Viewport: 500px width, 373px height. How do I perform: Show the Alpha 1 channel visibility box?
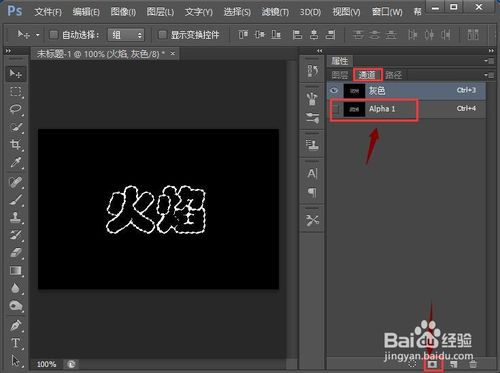[336, 109]
